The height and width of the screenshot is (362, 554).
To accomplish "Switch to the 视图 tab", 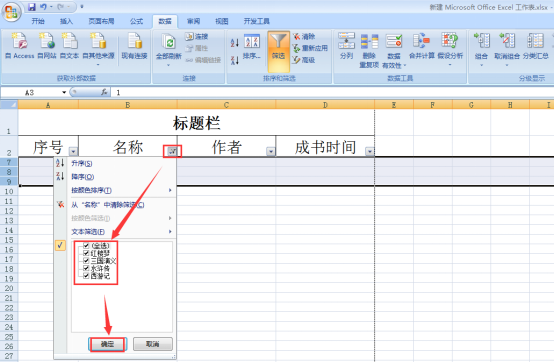I will (222, 21).
